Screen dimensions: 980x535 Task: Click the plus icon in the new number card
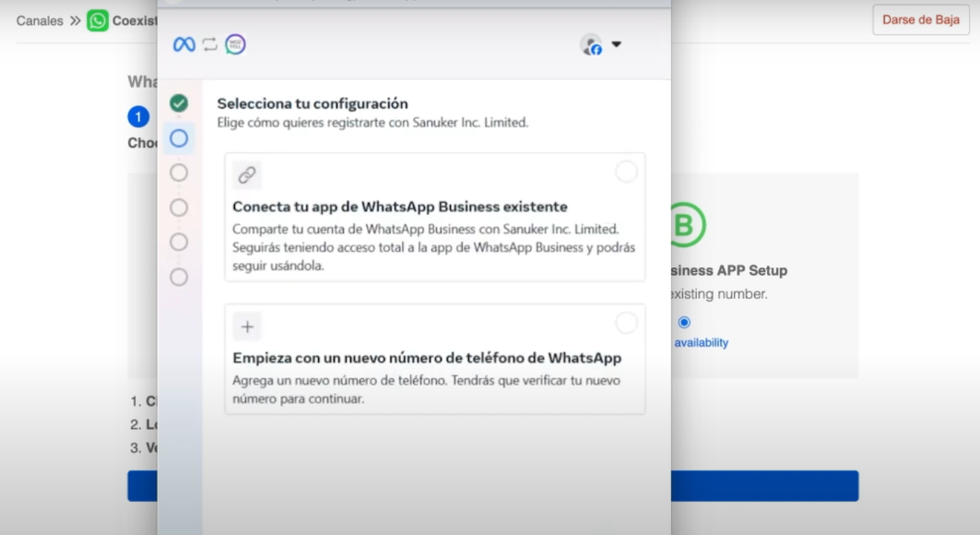(247, 327)
